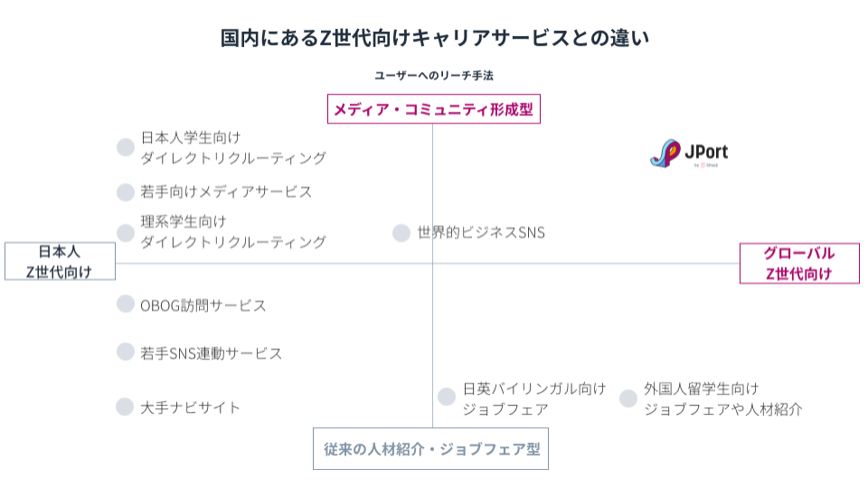
Task: Select the メディア・コミュニティ形成型 box
Action: [433, 109]
